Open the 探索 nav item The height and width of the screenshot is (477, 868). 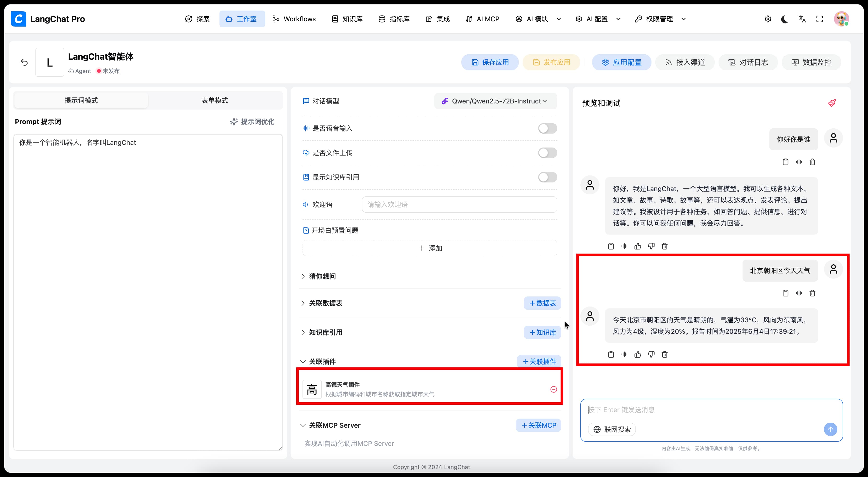click(197, 19)
